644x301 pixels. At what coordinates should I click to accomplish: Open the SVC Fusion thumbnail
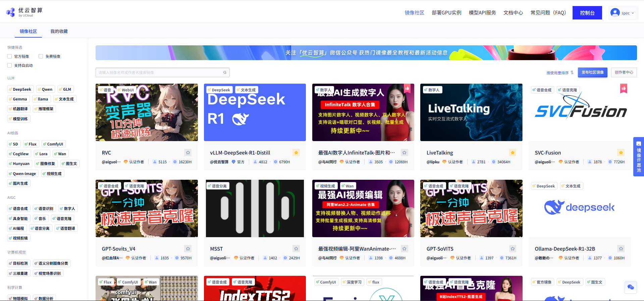point(580,112)
